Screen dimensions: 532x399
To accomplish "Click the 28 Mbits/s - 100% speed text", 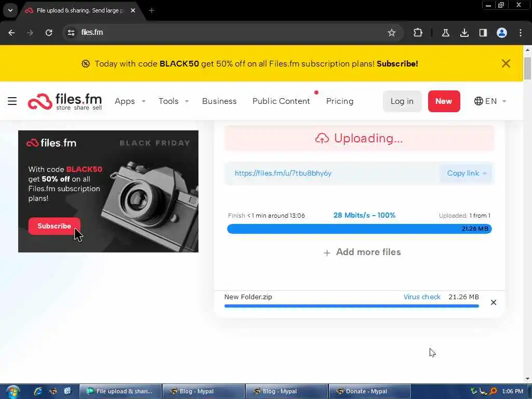I will (x=364, y=215).
